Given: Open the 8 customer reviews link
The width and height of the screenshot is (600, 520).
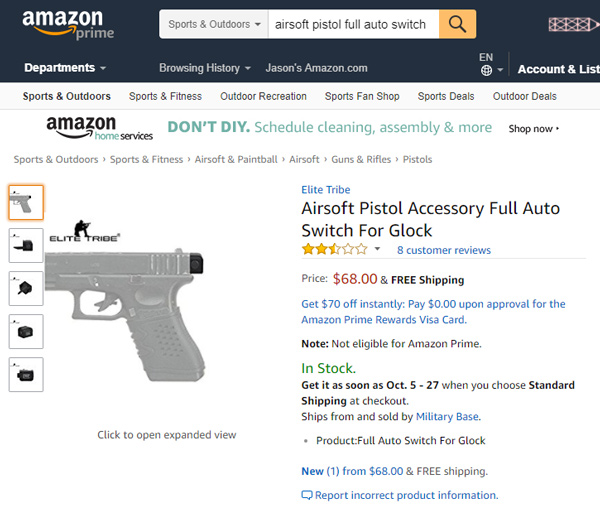Looking at the screenshot, I should tap(443, 250).
